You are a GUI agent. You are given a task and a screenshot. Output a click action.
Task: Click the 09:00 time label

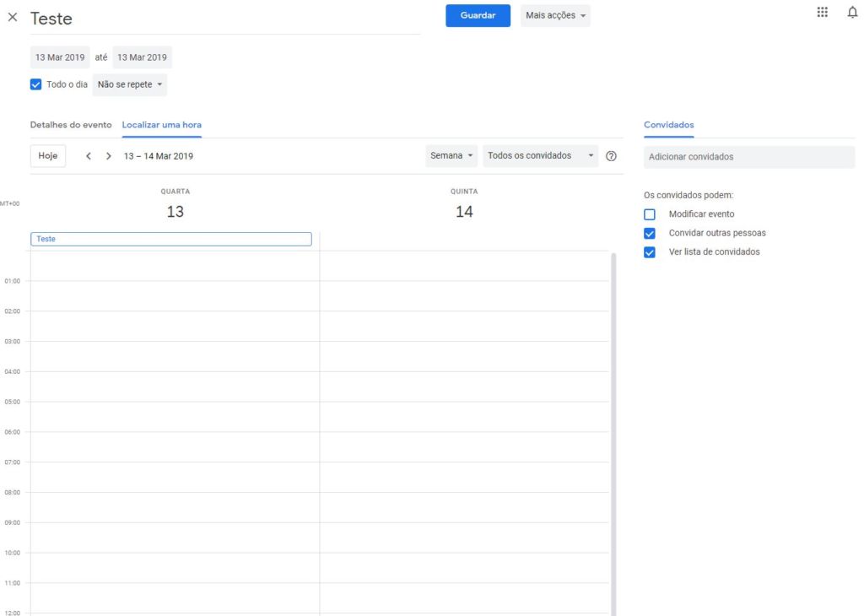click(x=12, y=522)
